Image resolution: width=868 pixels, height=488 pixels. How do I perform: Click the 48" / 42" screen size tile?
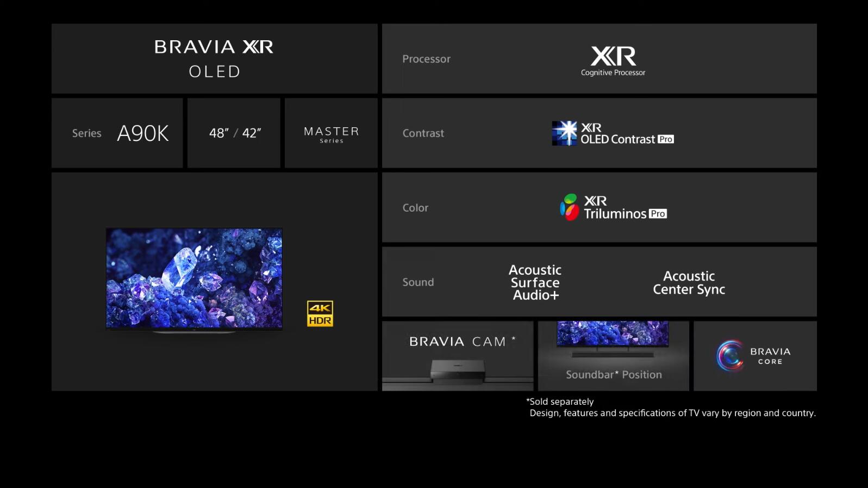pyautogui.click(x=235, y=133)
